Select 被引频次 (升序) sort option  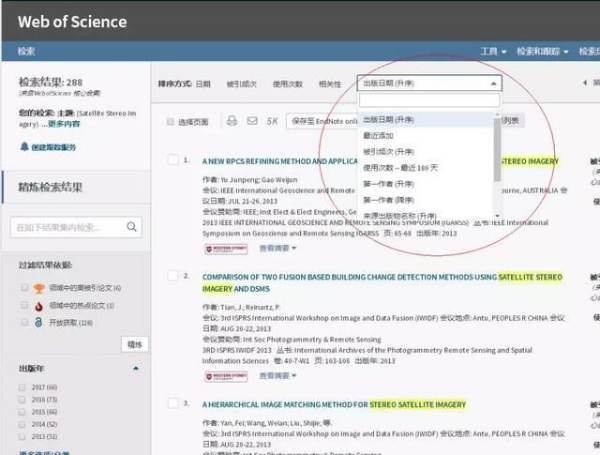point(426,152)
